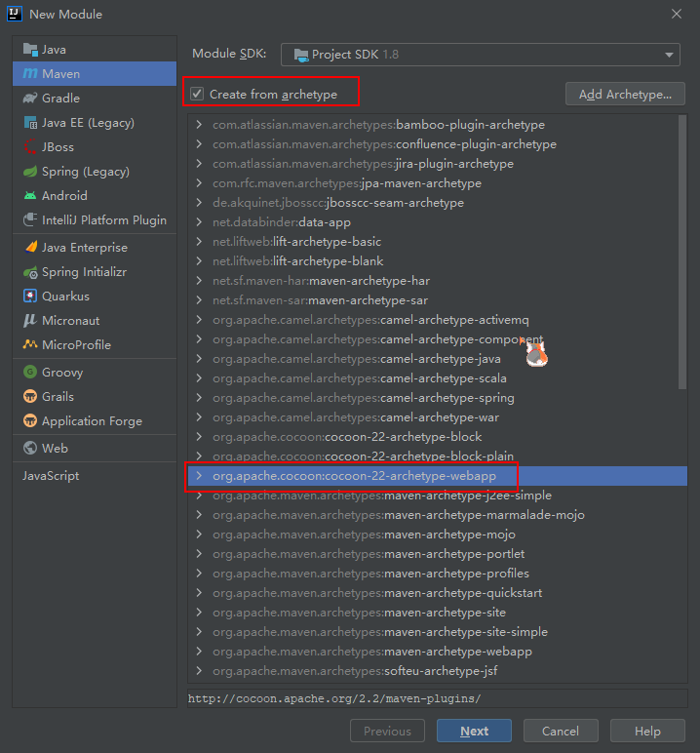This screenshot has height=753, width=700.
Task: Close the New Module dialog
Action: [x=677, y=14]
